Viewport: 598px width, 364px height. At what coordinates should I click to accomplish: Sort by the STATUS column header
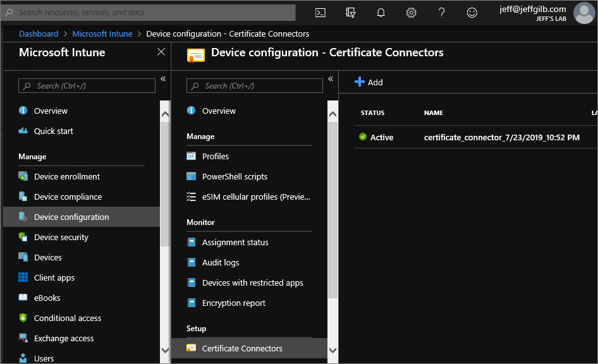click(372, 112)
